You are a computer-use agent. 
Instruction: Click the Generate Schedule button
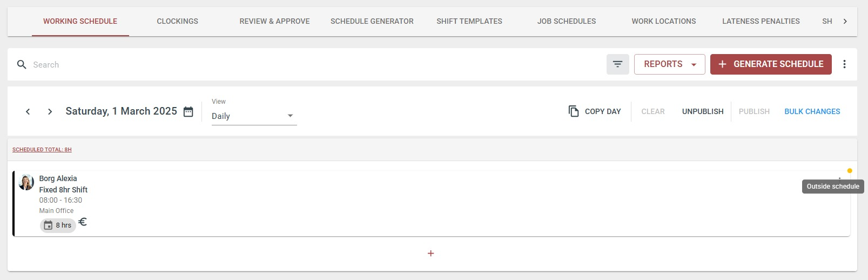click(771, 64)
